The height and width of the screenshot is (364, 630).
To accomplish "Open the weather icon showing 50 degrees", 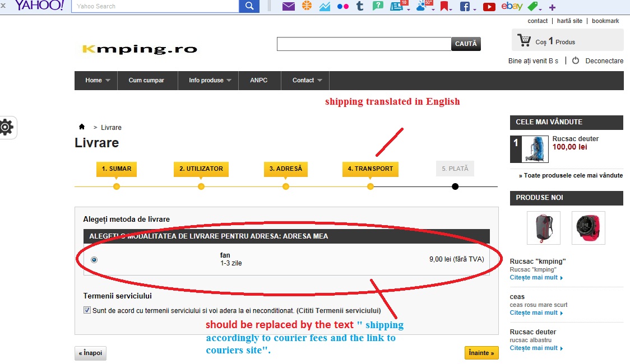I will (422, 6).
